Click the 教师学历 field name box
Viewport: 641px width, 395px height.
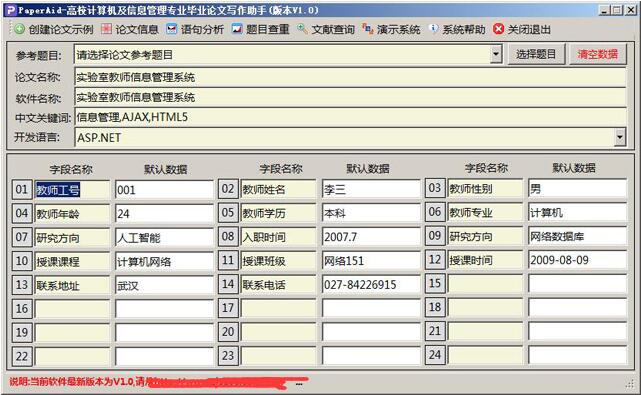tap(278, 213)
